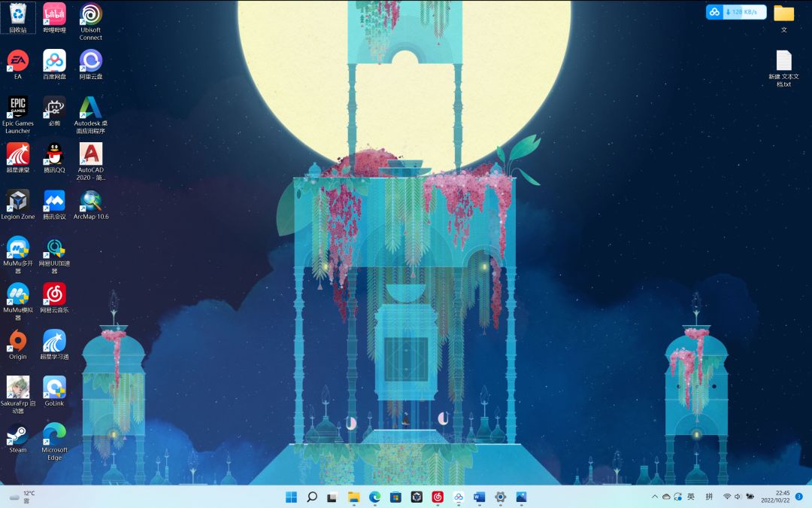This screenshot has height=508, width=812.
Task: Select the Origin desktop shortcut
Action: click(x=18, y=344)
